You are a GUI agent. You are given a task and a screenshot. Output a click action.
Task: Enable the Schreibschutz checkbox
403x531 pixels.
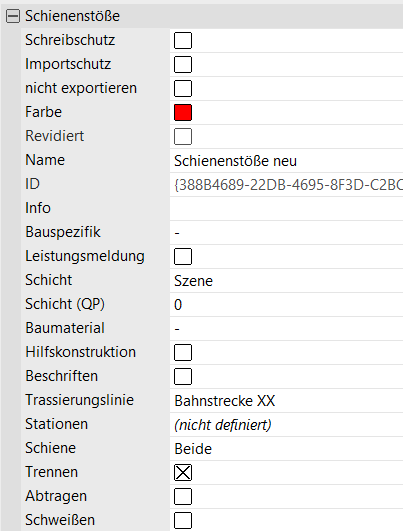tap(183, 40)
